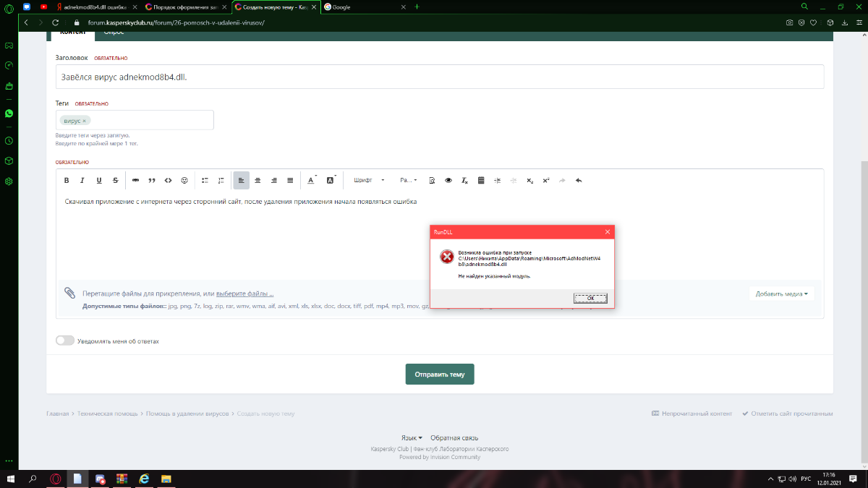Viewport: 868px width, 488px height.
Task: Open Internet Explorer from taskbar
Action: [x=143, y=479]
